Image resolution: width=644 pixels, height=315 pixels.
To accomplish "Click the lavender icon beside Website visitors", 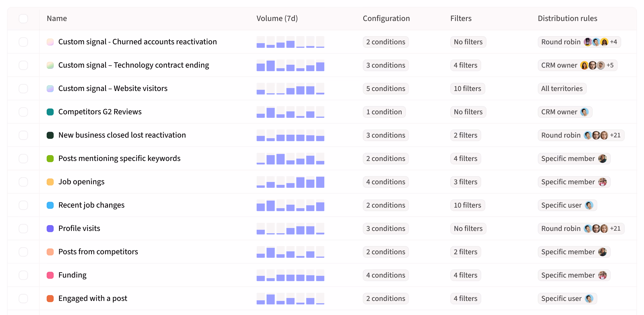I will coord(50,88).
